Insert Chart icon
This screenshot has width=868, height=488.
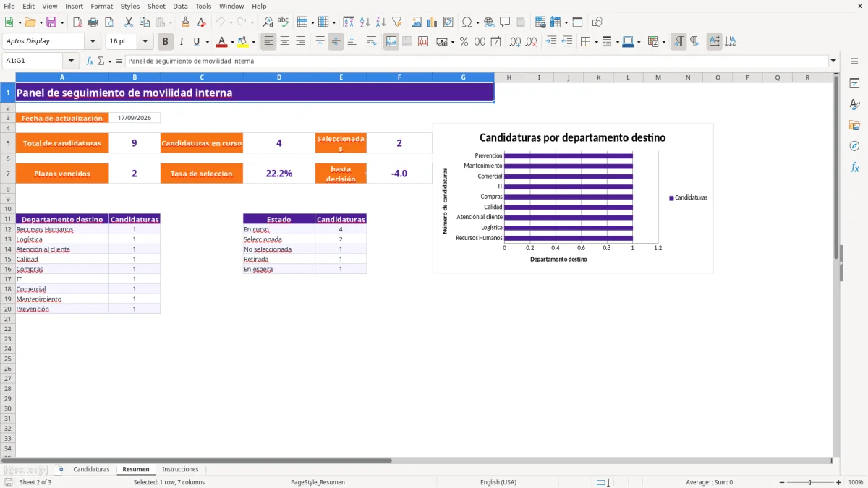(433, 22)
